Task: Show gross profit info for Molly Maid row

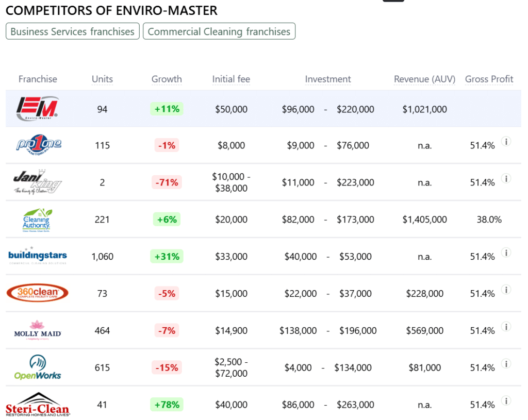Action: pos(506,326)
